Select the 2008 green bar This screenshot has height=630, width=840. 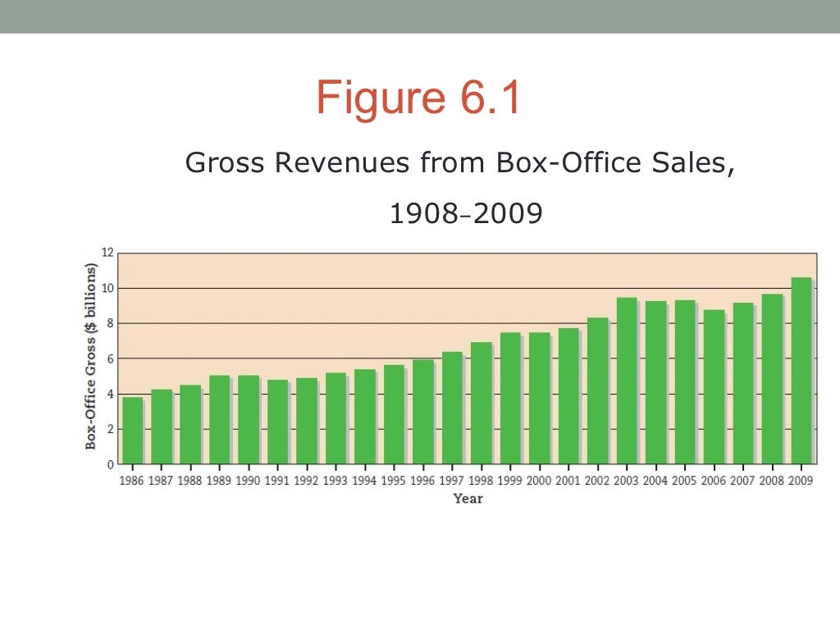[772, 379]
